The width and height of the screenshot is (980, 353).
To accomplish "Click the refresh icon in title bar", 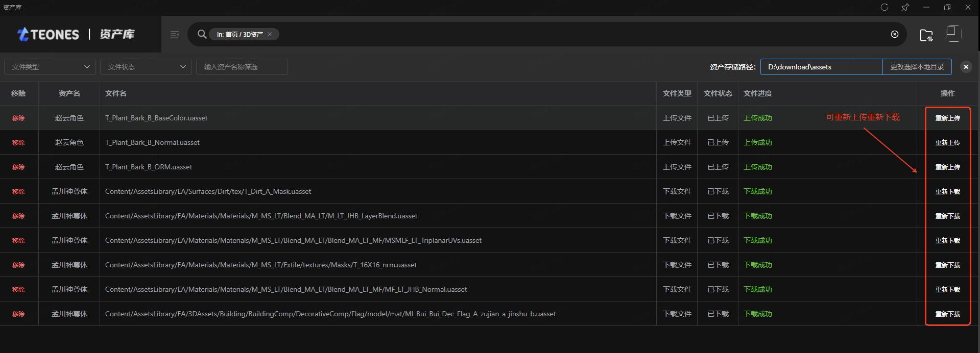I will (885, 7).
